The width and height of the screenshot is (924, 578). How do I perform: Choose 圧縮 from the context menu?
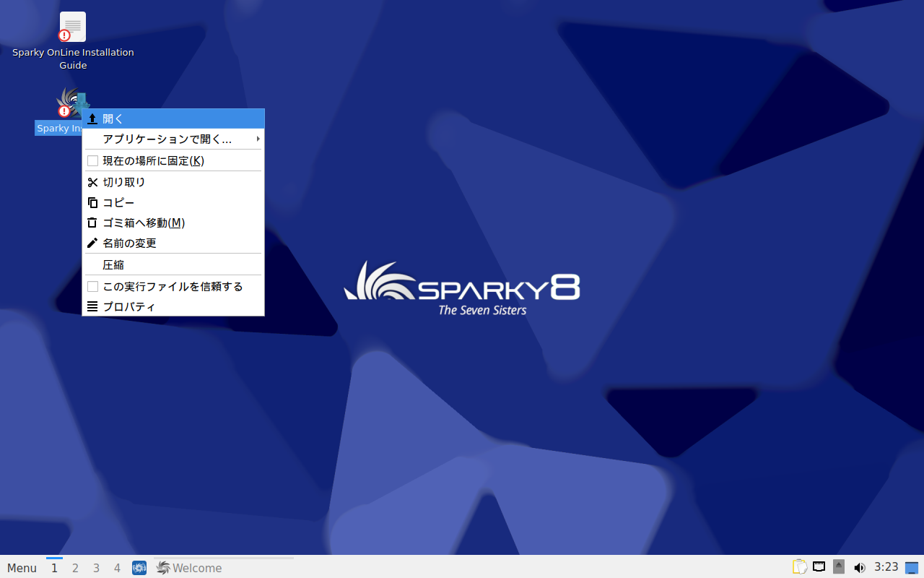pos(173,264)
